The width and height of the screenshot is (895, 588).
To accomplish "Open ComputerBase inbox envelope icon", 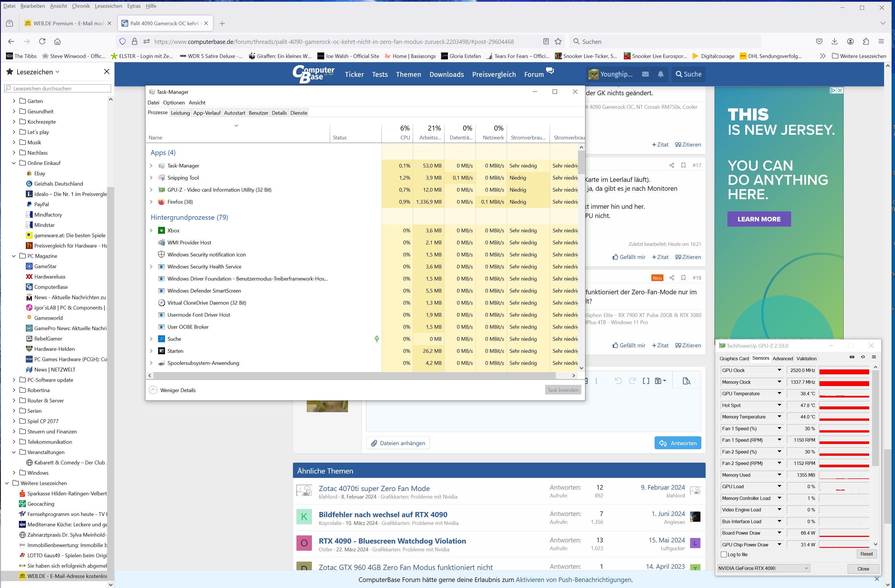I will click(x=645, y=74).
